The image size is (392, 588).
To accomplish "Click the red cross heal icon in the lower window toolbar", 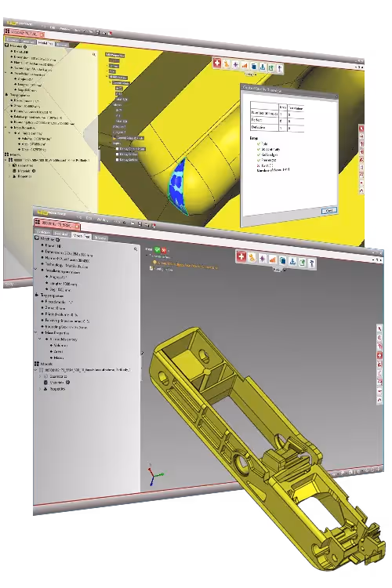I will pos(241,256).
